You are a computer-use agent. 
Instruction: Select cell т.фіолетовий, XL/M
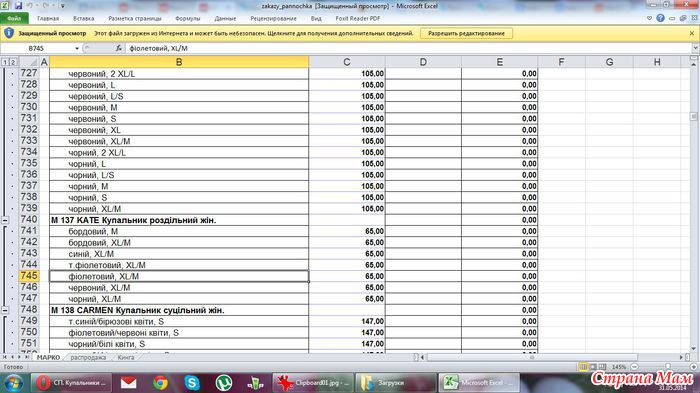(179, 265)
